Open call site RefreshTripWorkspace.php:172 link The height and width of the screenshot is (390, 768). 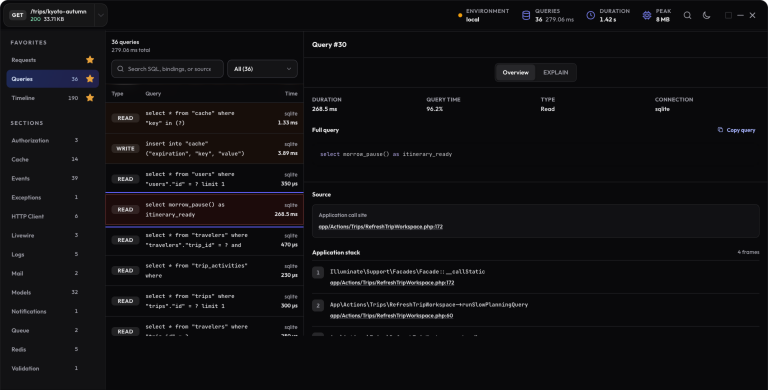click(x=381, y=227)
